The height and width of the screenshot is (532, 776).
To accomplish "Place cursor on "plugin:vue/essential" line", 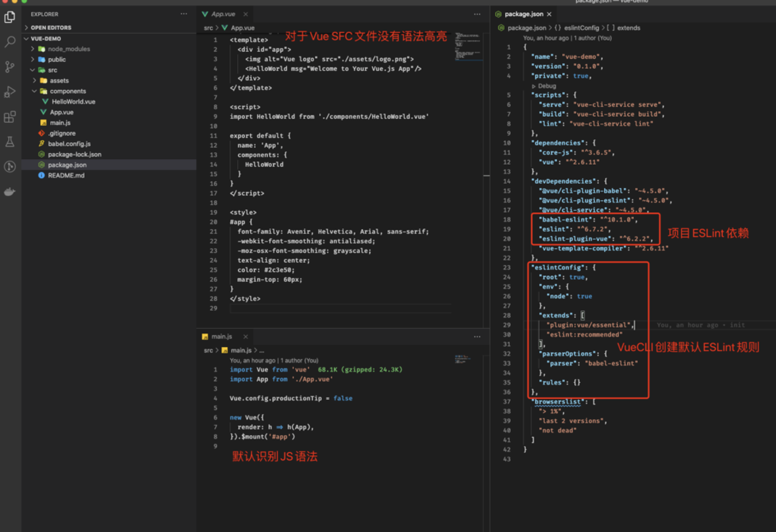I will pyautogui.click(x=591, y=325).
